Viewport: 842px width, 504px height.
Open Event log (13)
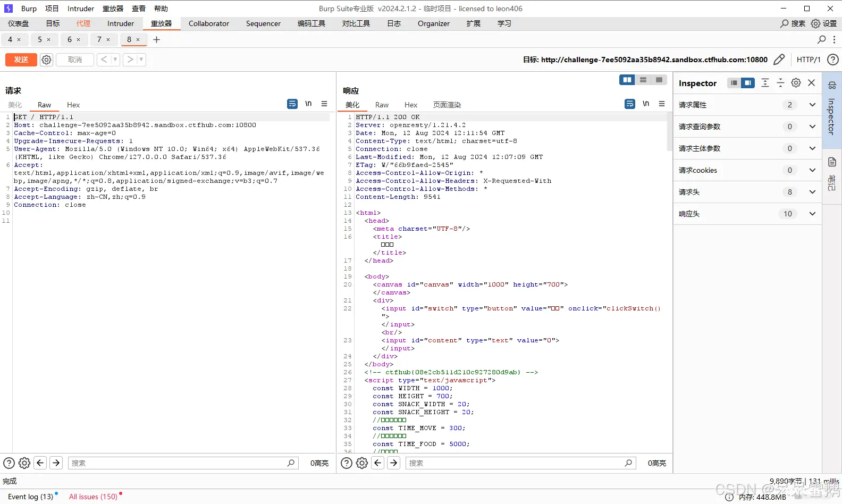[30, 497]
